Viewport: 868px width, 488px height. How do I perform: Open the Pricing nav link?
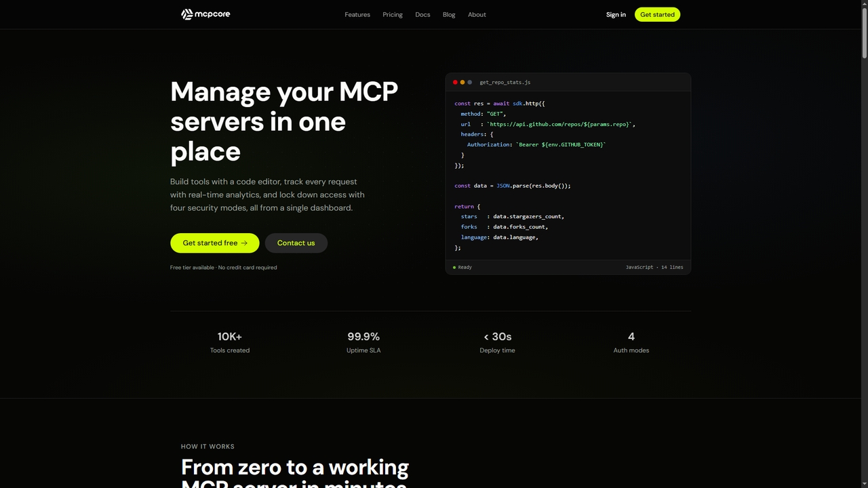393,14
